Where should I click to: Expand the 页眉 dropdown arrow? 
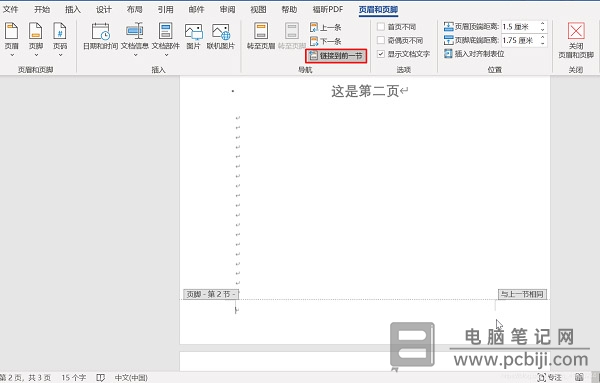11,55
